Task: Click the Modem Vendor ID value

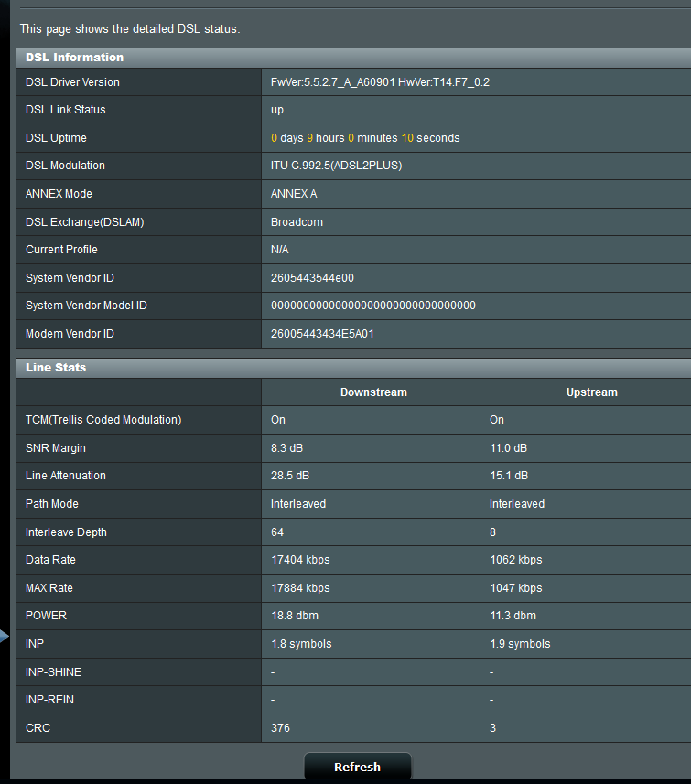Action: coord(322,334)
